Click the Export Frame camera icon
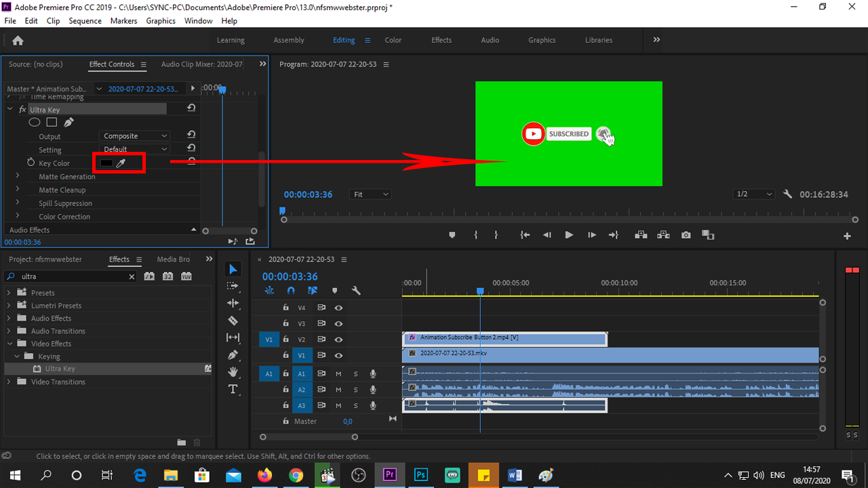The image size is (868, 488). click(686, 235)
